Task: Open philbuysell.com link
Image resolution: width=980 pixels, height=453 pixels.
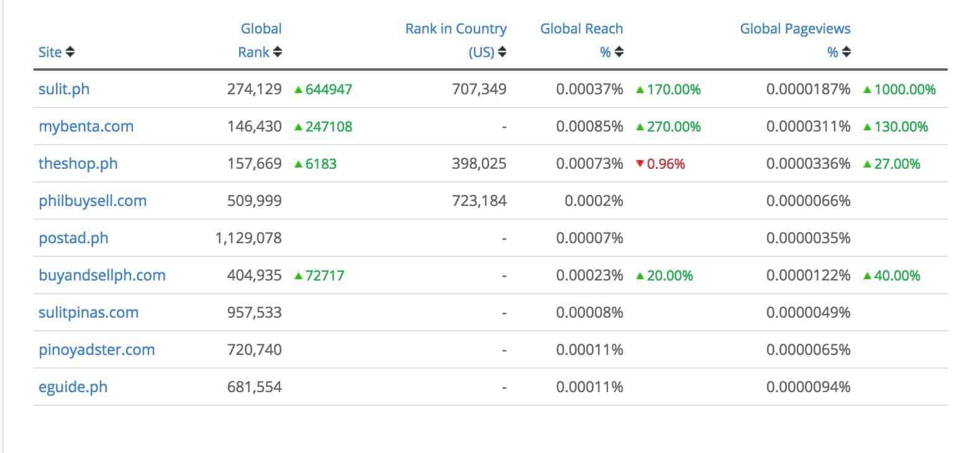Action: point(93,201)
